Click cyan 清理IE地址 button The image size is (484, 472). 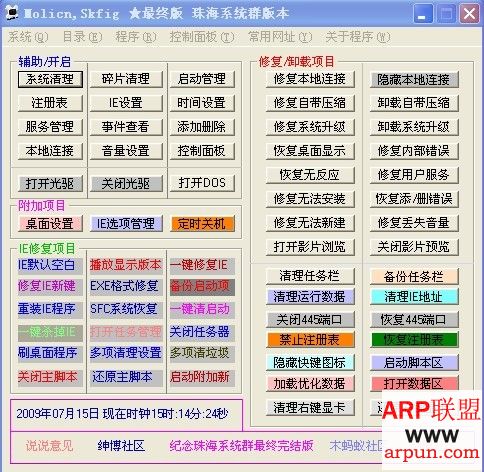point(414,297)
